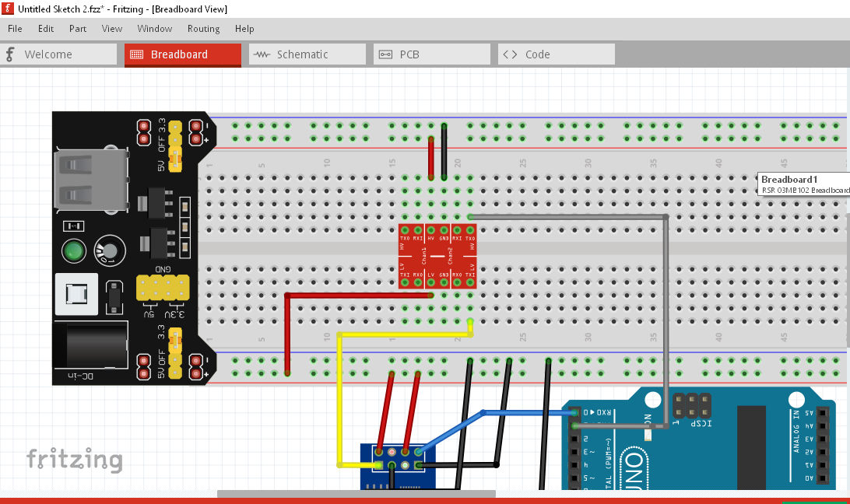Viewport: 850px width, 504px height.
Task: Click the Code view </> icon
Action: 510,54
